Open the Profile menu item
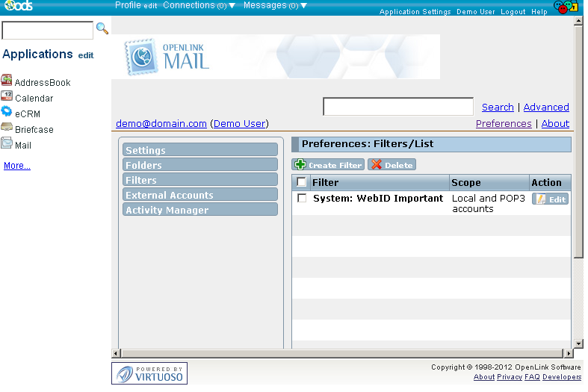This screenshot has height=392, width=588. pyautogui.click(x=128, y=5)
